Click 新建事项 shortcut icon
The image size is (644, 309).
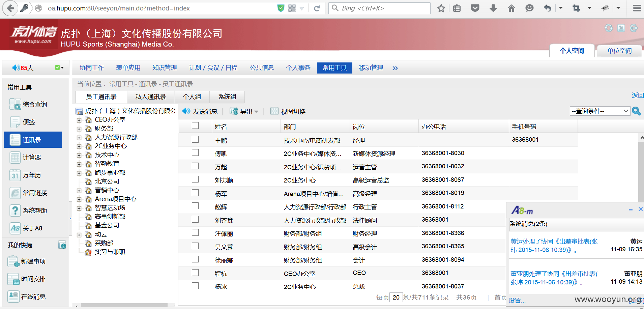pyautogui.click(x=13, y=261)
